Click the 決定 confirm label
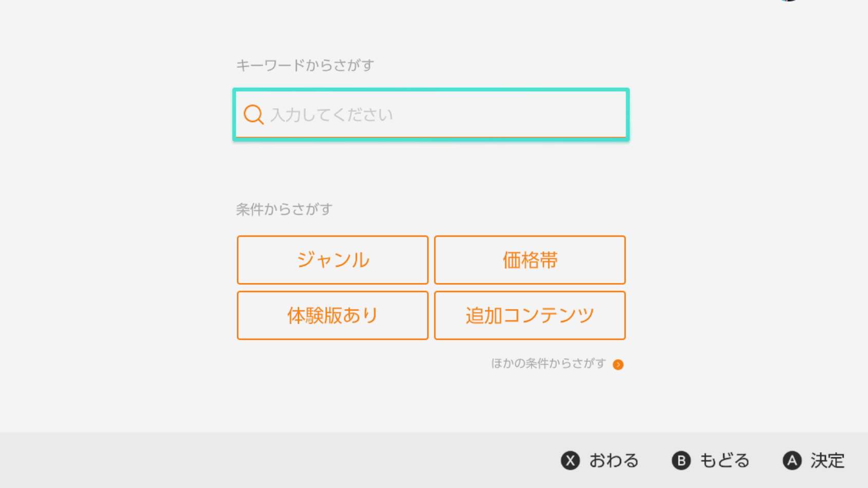The width and height of the screenshot is (868, 488). 827,461
